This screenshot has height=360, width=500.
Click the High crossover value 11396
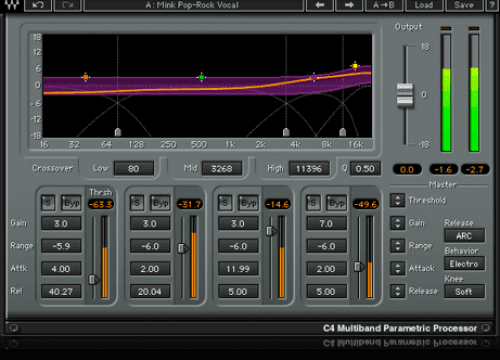(x=309, y=168)
